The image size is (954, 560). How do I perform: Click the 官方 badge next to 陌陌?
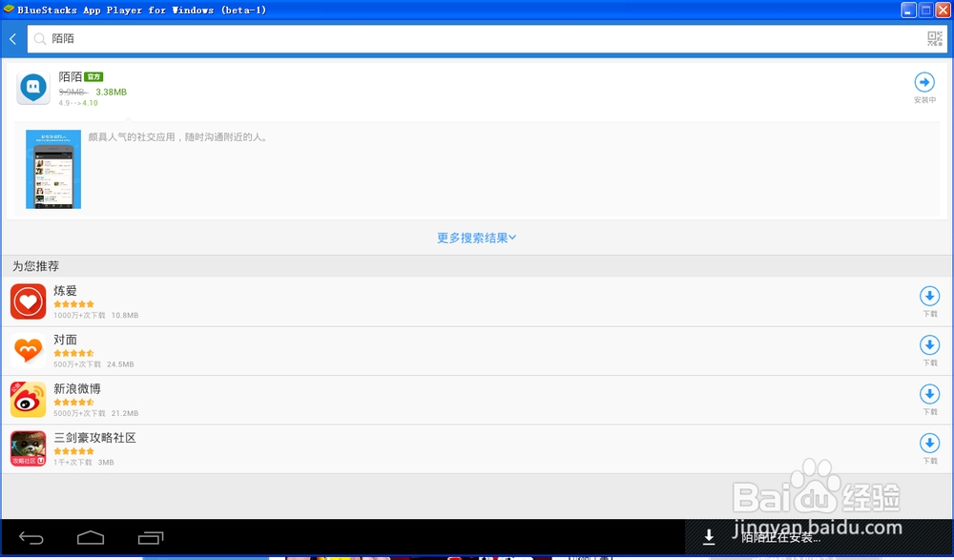pyautogui.click(x=93, y=76)
